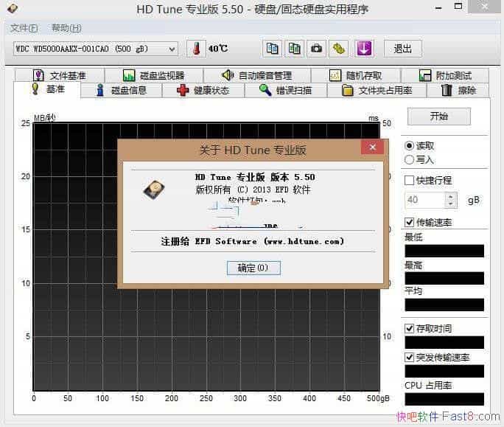Image resolution: width=504 pixels, height=427 pixels.
Task: Click the version text 版本 5.50
Action: click(293, 177)
